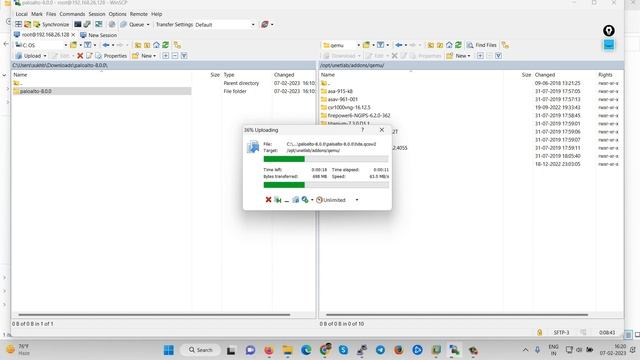Click the move-to-background queue icon
Image resolution: width=640 pixels, height=360 pixels.
click(296, 200)
